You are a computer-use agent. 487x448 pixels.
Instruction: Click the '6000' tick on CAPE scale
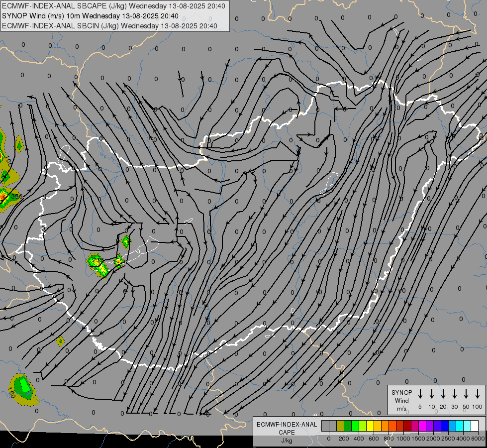[x=478, y=439]
